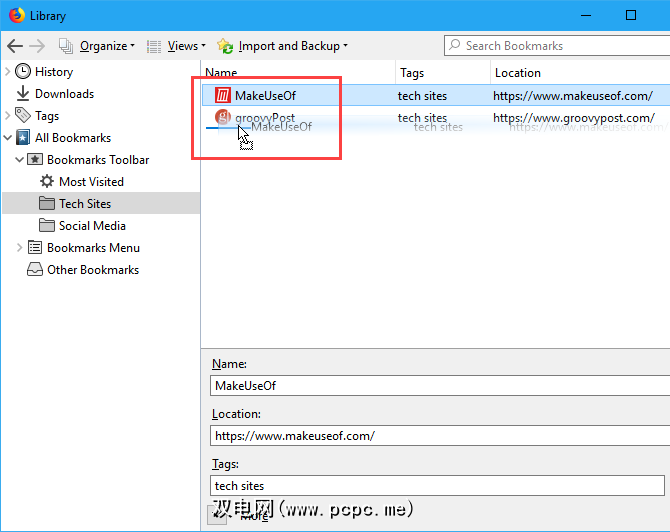Expand the Bookmarks Menu node
Screen dimensions: 670x532
click(x=19, y=247)
